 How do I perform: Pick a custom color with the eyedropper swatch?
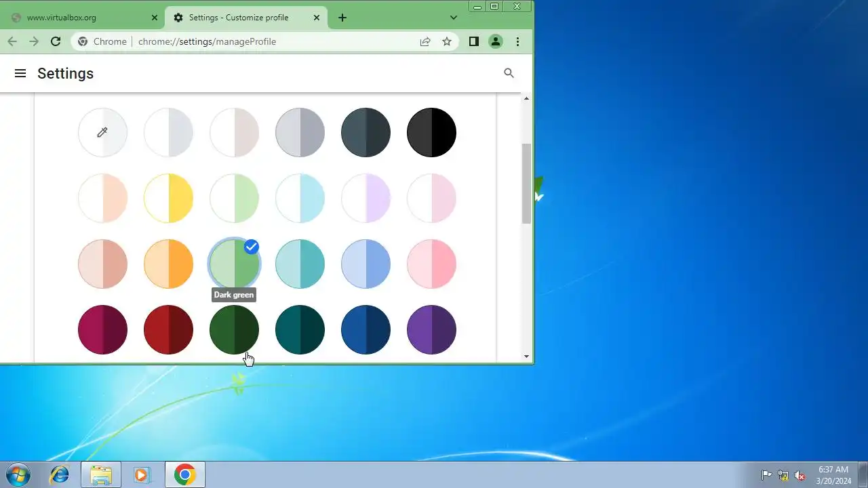tap(102, 132)
